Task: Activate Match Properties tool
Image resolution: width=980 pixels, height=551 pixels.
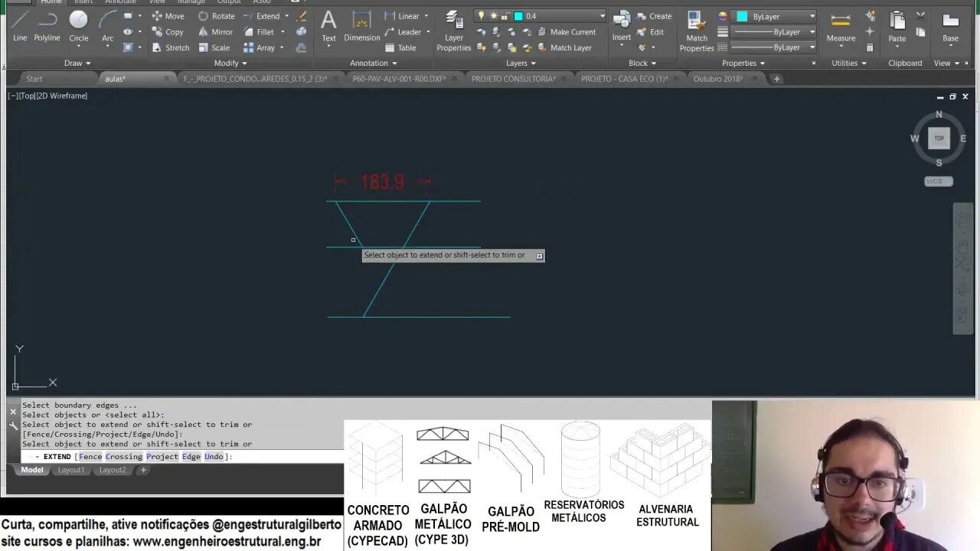Action: 697,31
